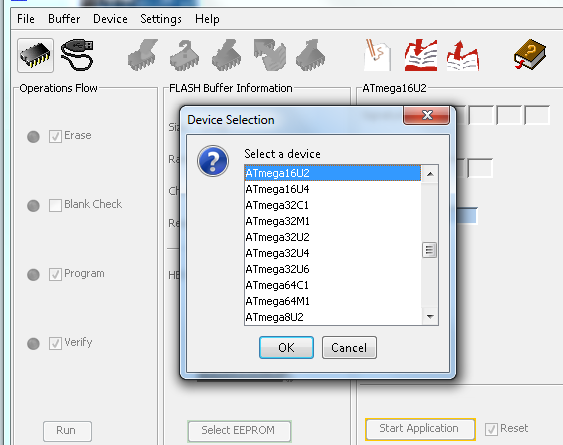563x445 pixels.
Task: Toggle the Program checkbox
Action: (x=55, y=274)
